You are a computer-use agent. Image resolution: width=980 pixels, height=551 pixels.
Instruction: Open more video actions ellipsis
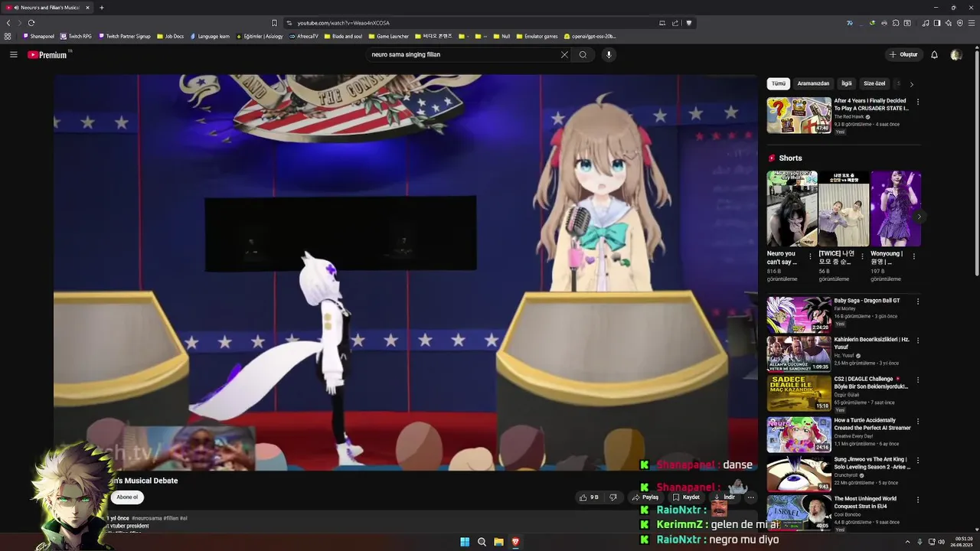(751, 497)
